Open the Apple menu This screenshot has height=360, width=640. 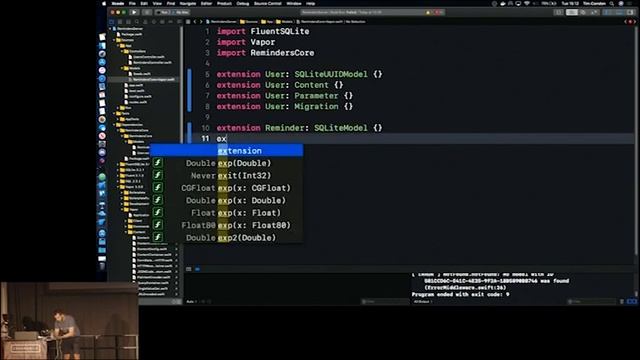coord(104,3)
